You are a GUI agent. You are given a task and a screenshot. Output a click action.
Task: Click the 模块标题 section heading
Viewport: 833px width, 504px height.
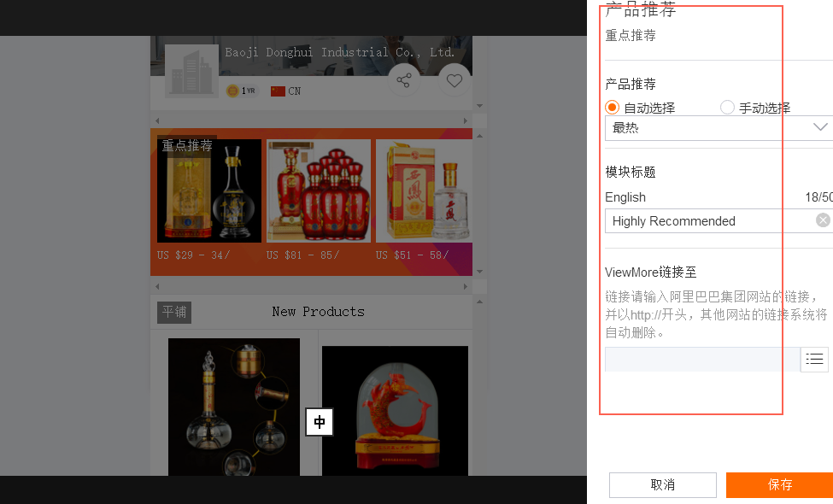[x=631, y=172]
